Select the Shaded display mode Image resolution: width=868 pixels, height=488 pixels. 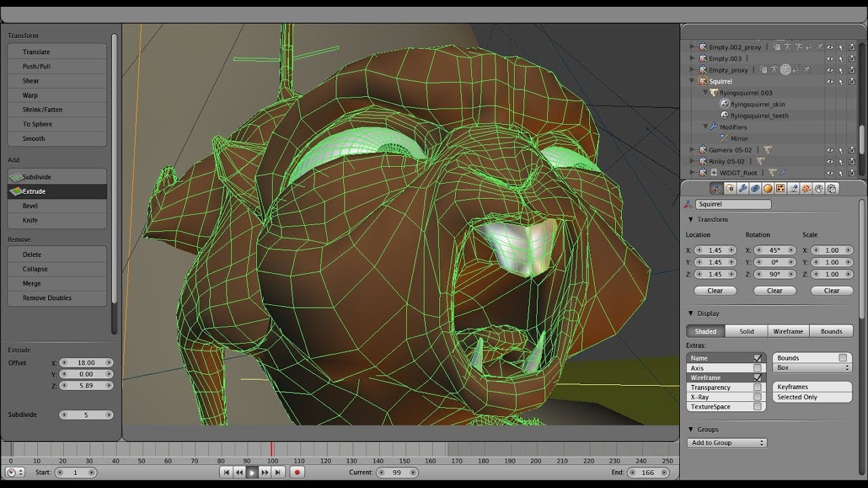click(706, 331)
